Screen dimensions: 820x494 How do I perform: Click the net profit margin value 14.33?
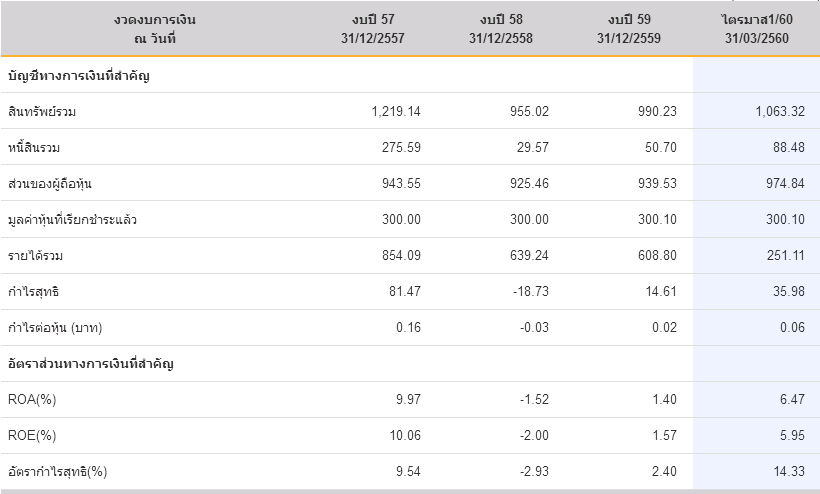click(x=786, y=471)
